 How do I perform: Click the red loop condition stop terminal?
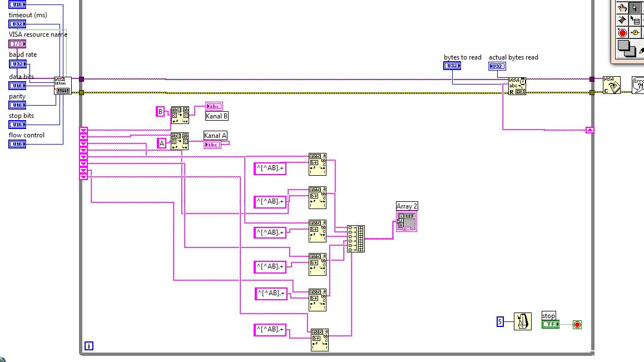pyautogui.click(x=577, y=325)
